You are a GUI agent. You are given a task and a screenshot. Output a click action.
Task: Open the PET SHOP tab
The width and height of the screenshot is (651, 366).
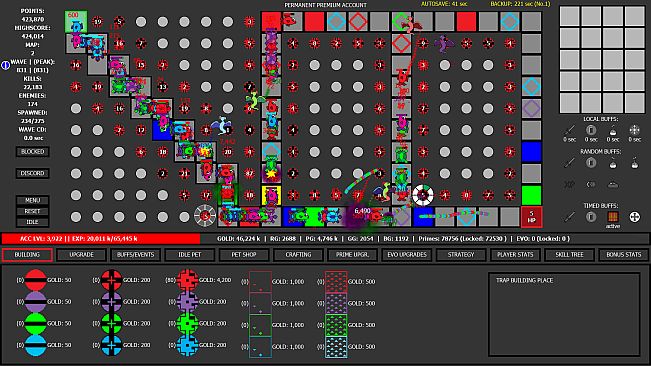244,255
